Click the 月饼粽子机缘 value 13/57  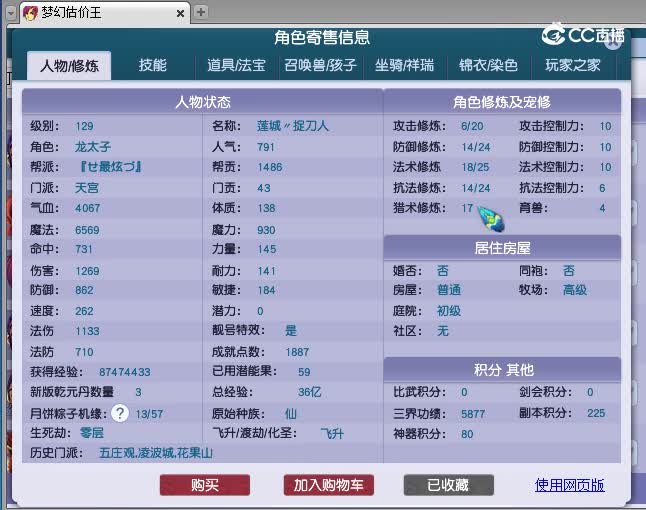click(149, 414)
